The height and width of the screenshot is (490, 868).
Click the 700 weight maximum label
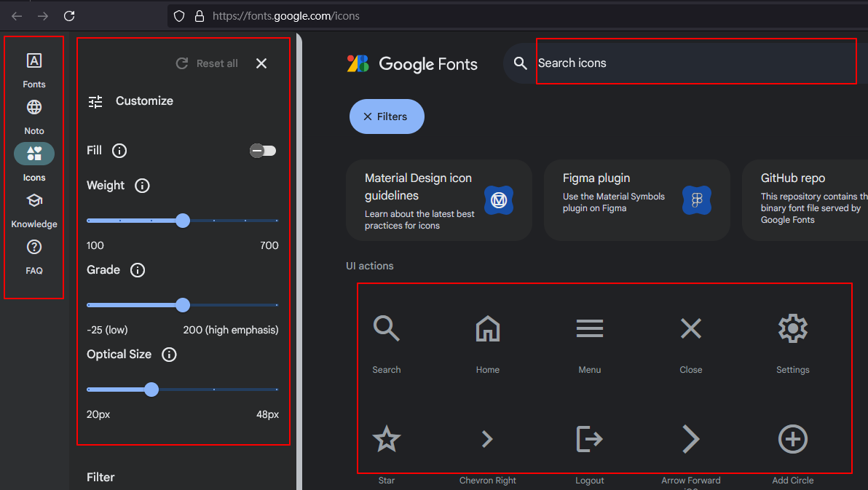[269, 245]
